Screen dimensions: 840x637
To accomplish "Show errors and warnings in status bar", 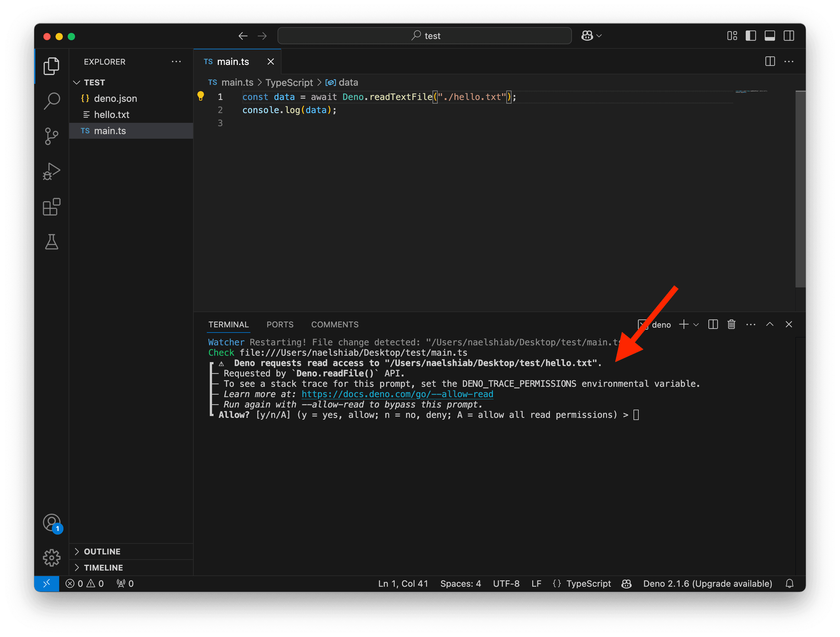I will click(84, 583).
